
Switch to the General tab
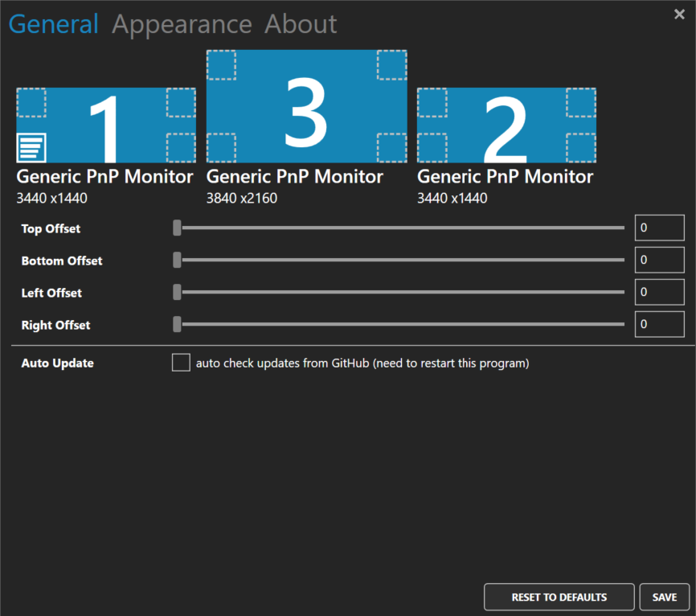pos(53,24)
